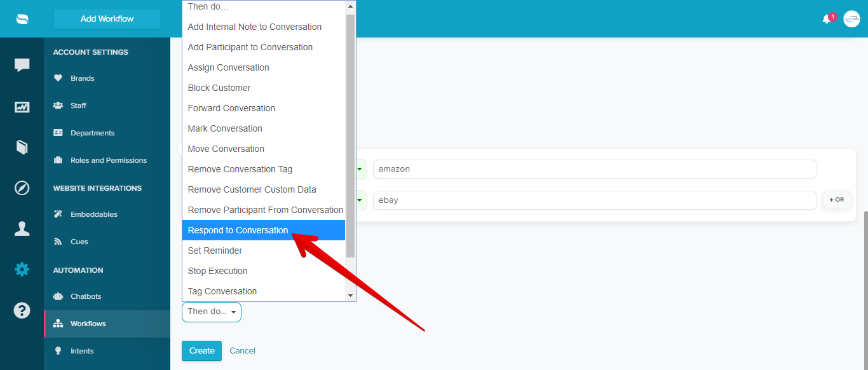This screenshot has height=370, width=868.
Task: Select Stop Execution action
Action: (x=264, y=271)
